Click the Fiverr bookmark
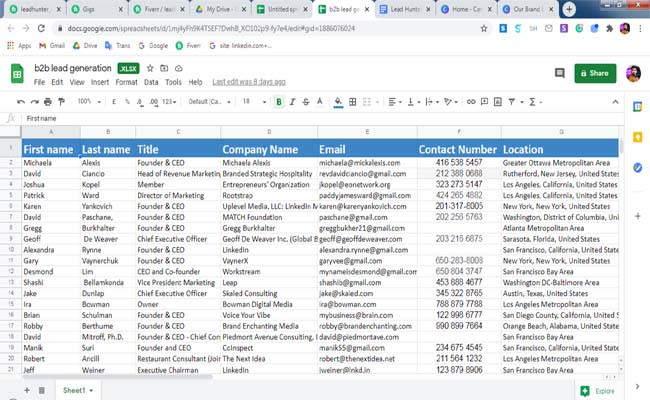The image size is (650, 400). (x=188, y=46)
